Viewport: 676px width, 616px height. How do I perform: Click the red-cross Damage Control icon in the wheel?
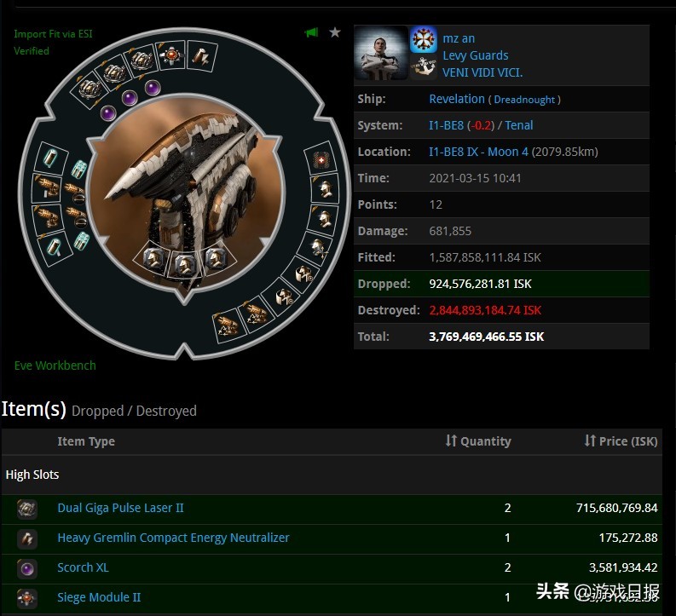[321, 160]
